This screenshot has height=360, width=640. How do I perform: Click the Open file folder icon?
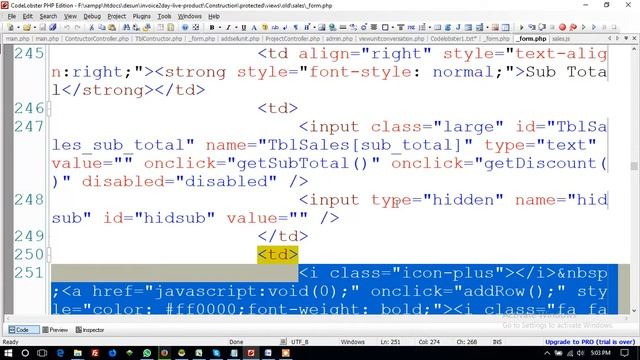[x=27, y=27]
